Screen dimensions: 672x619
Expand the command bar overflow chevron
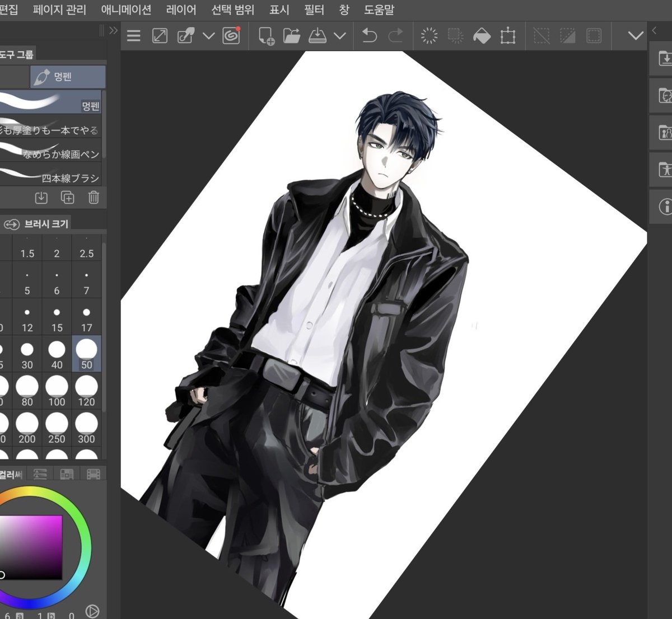coord(636,36)
